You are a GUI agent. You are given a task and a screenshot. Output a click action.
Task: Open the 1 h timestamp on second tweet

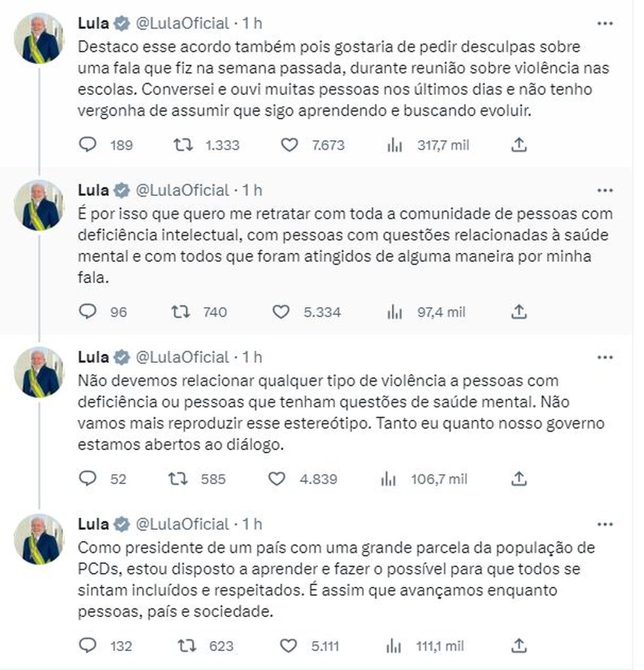(x=253, y=190)
